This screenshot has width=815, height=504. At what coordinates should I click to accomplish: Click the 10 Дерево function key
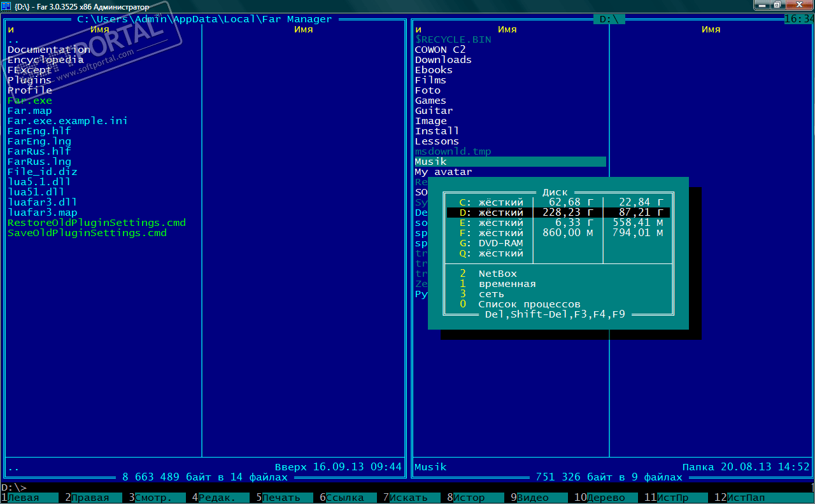(606, 498)
